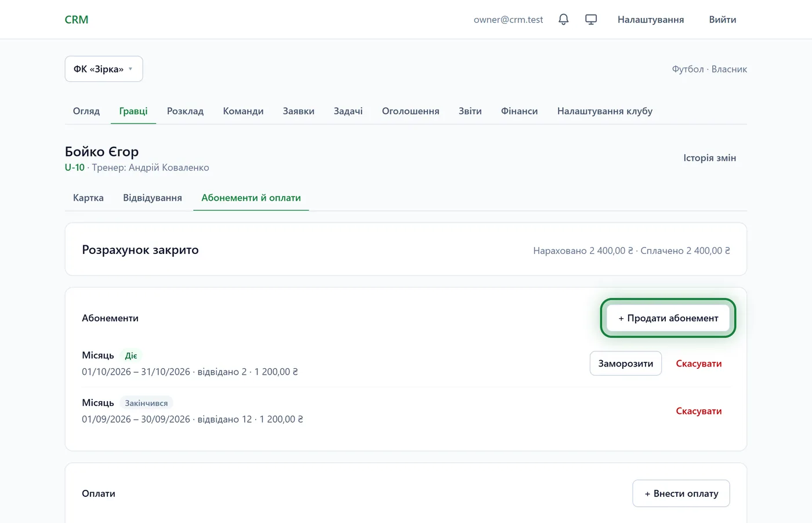Click the Закінчився status badge
Viewport: 812px width, 523px height.
(146, 403)
